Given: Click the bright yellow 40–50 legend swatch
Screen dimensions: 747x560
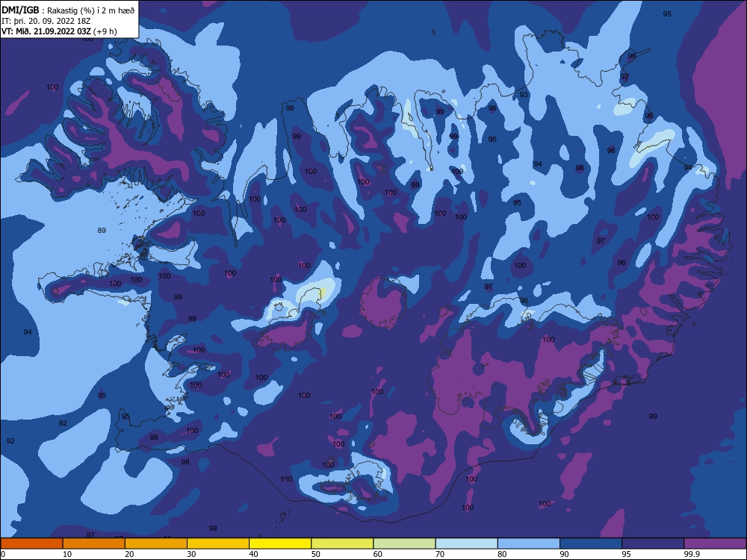Looking at the screenshot, I should point(280,544).
